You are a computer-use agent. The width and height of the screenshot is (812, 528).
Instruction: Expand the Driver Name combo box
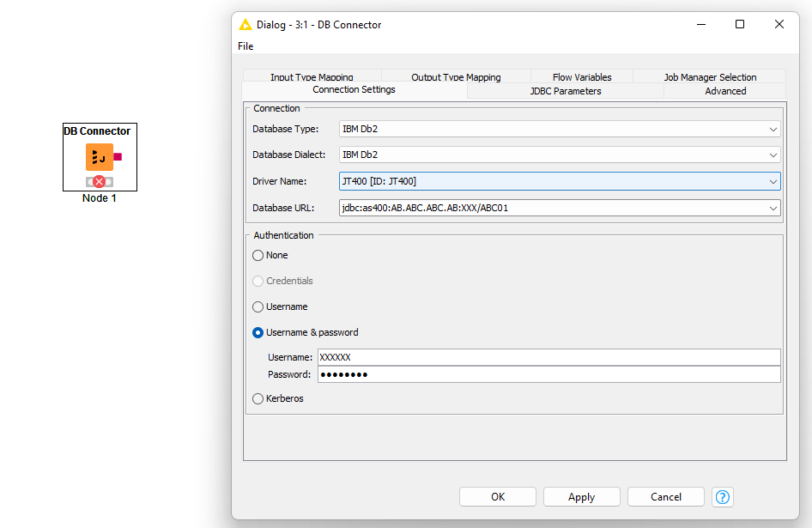[773, 181]
